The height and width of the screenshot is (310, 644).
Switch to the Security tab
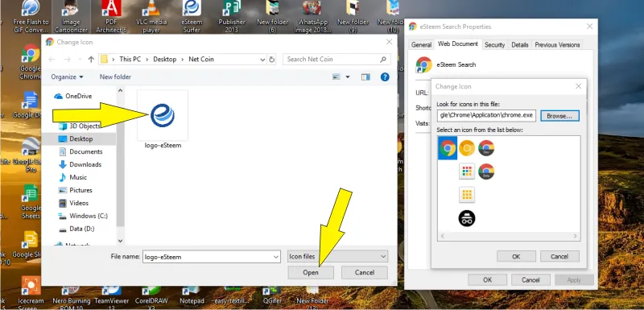[x=494, y=45]
